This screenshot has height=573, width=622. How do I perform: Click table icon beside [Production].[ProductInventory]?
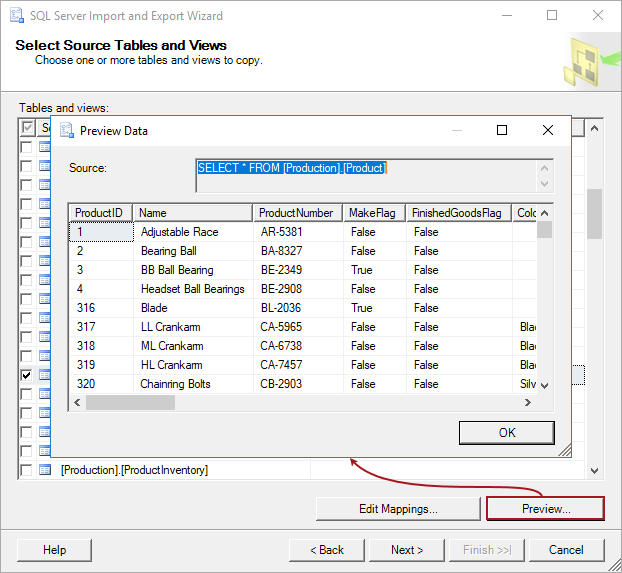click(45, 470)
